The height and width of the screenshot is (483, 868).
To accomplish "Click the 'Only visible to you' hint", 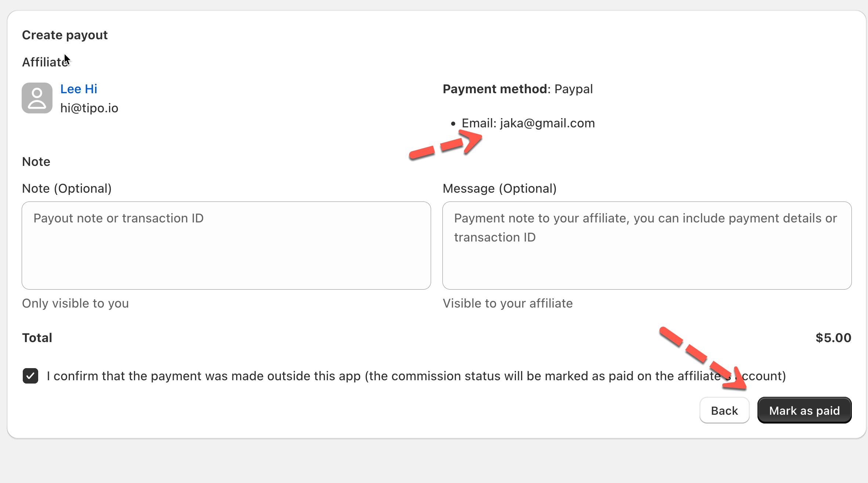I will [75, 304].
